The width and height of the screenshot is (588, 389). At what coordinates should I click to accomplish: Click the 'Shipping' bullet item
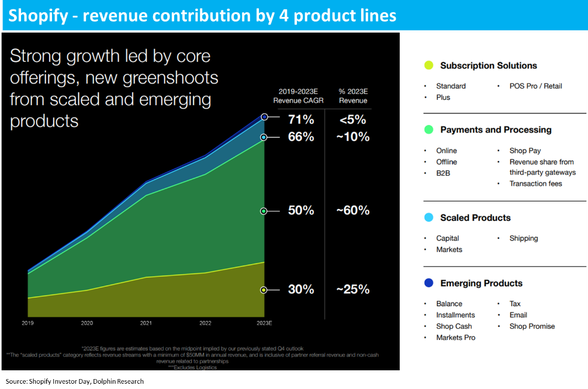[524, 238]
